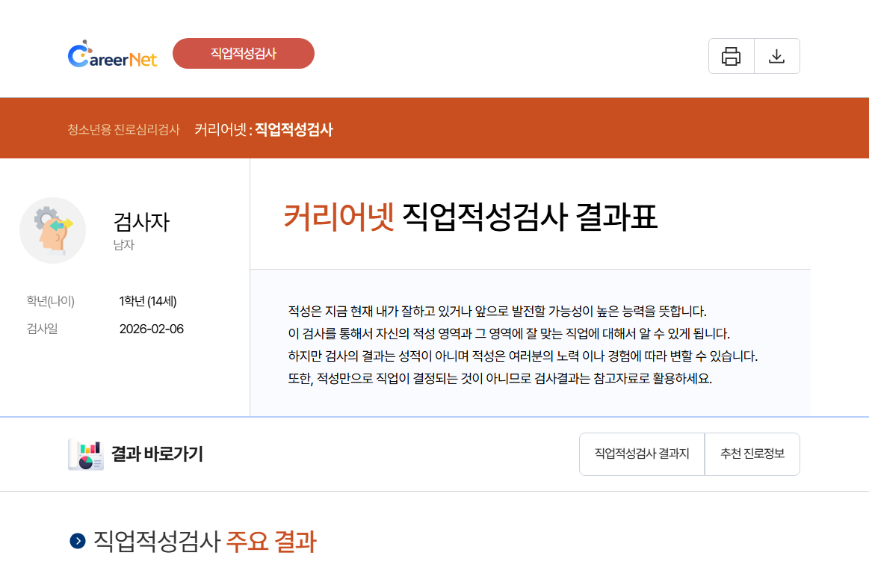
Task: Click the sentence starting 이 검사를 통해서
Action: (x=509, y=334)
